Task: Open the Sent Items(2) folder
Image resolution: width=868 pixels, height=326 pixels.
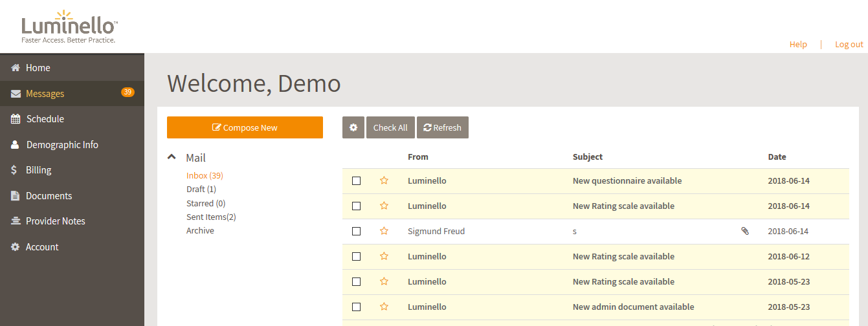Action: [211, 217]
